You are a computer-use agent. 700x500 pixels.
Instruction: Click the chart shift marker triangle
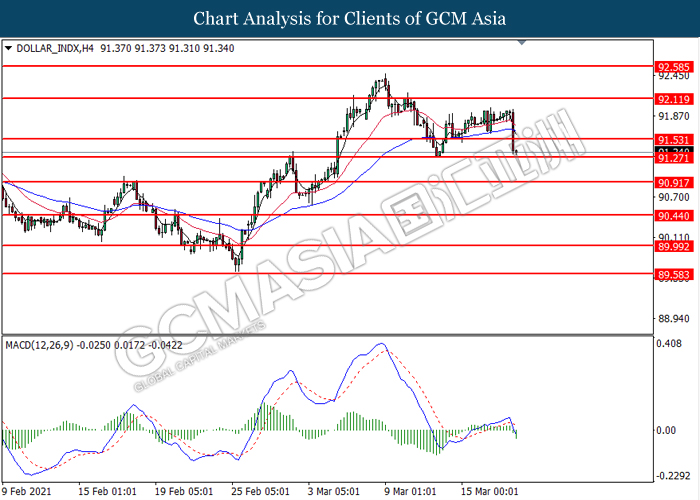point(522,43)
